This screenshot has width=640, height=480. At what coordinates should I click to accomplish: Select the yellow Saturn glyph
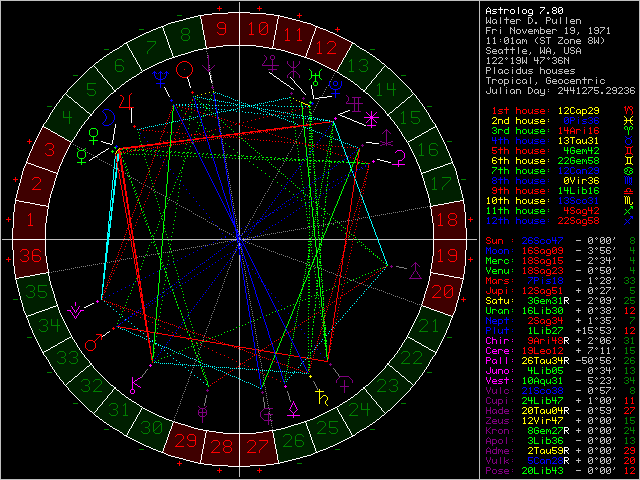(x=322, y=398)
